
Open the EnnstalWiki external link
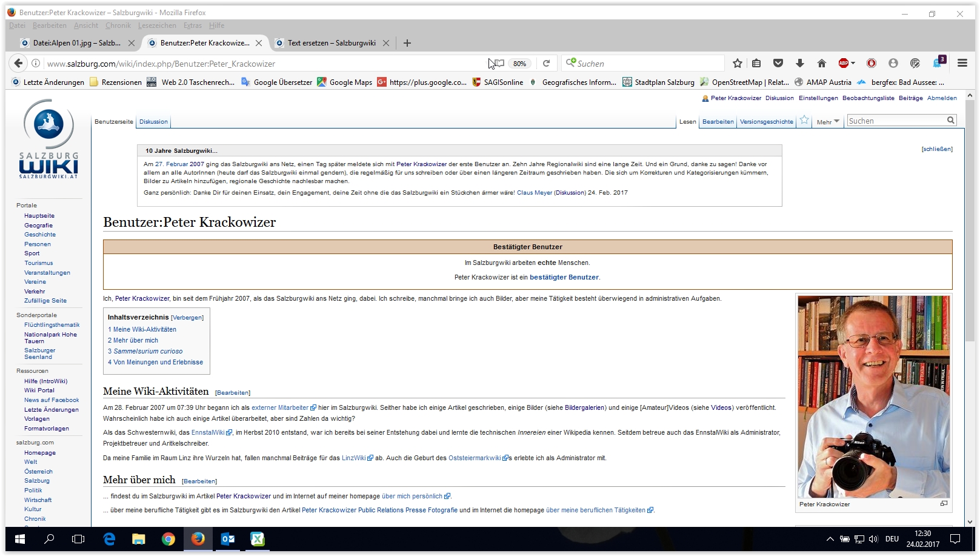pos(212,433)
